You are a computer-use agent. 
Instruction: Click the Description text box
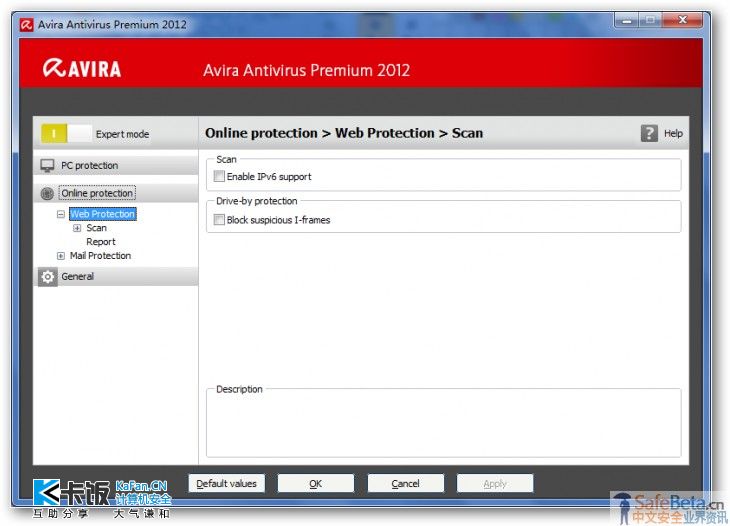click(444, 425)
